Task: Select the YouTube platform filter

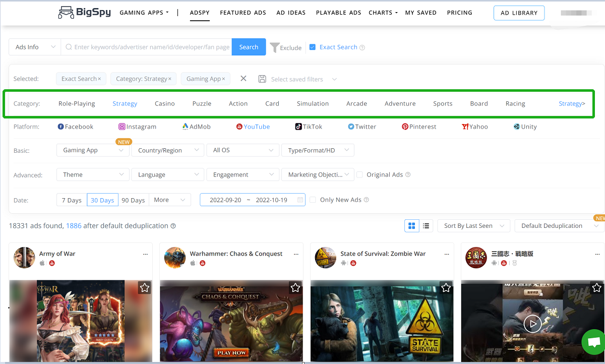Action: pyautogui.click(x=253, y=127)
